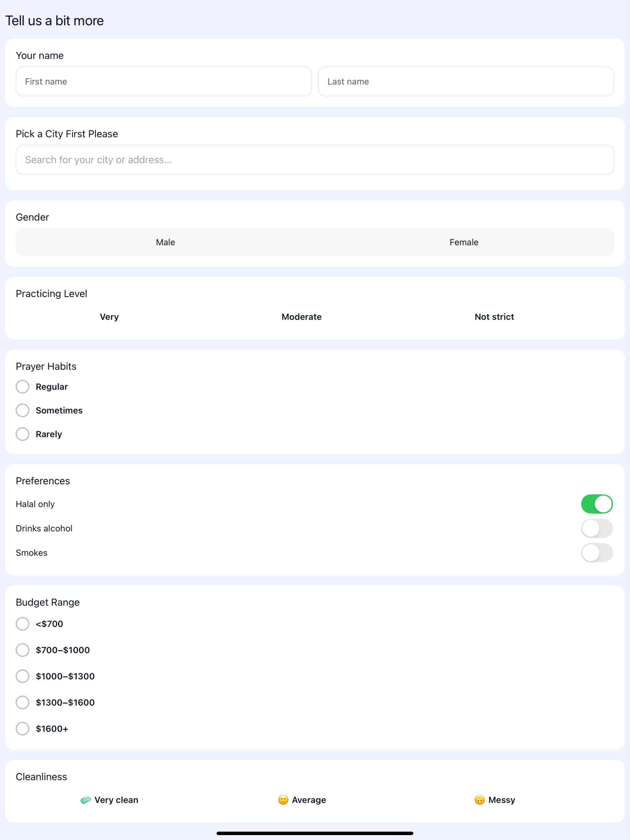Enable Drinks alcohol switch

[596, 528]
